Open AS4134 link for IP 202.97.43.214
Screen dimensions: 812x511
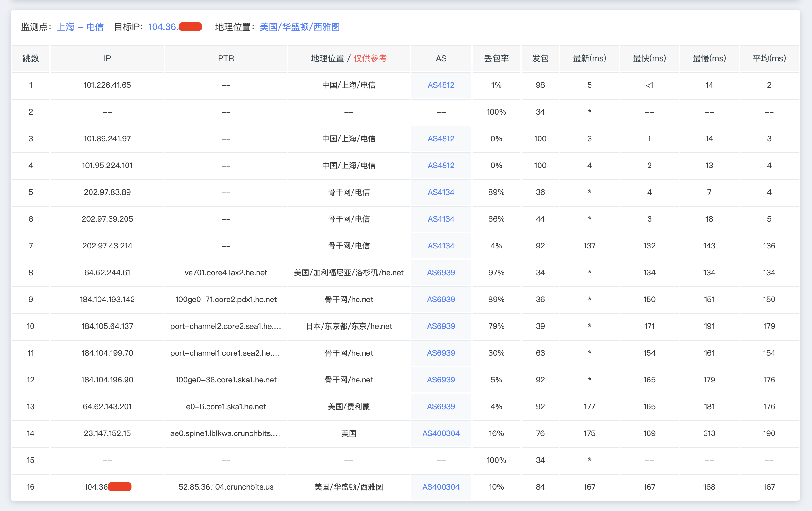pyautogui.click(x=441, y=246)
